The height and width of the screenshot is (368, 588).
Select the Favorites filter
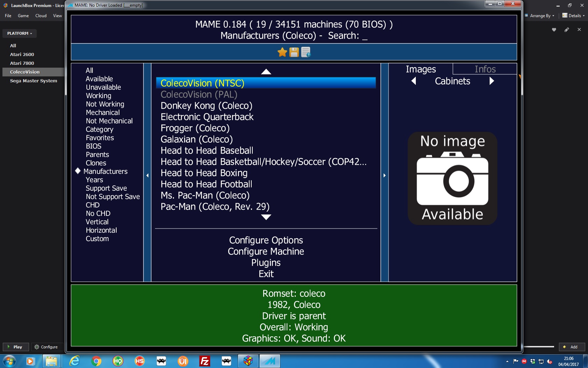click(x=100, y=138)
